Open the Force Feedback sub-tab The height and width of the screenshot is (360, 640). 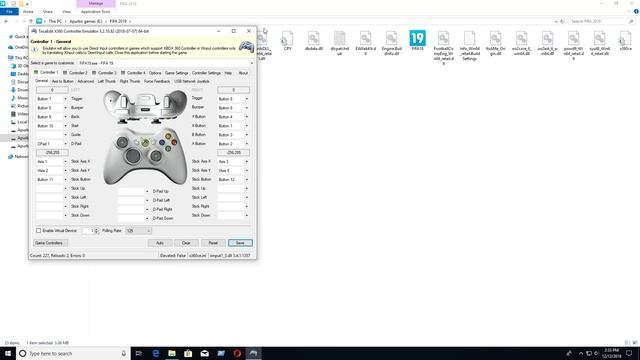point(157,81)
